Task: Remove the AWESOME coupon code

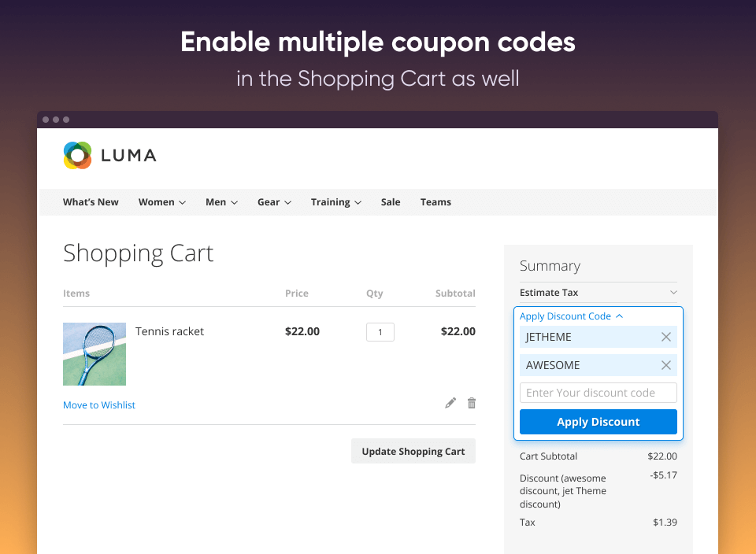Action: pos(665,364)
